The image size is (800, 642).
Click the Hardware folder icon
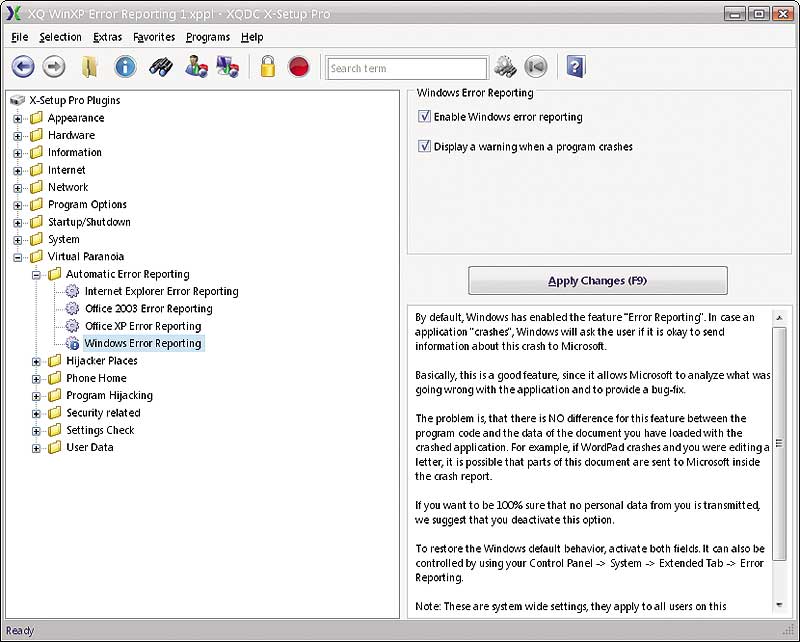tap(36, 135)
